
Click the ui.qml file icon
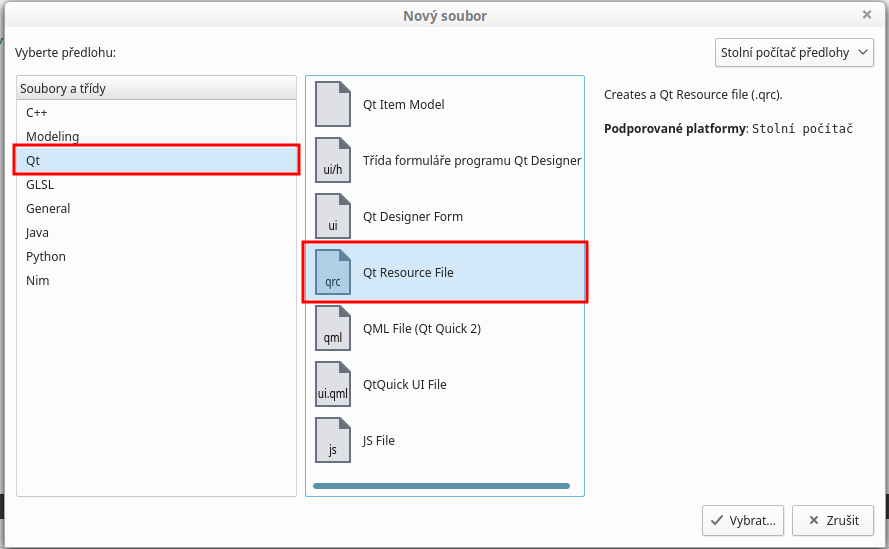click(333, 384)
